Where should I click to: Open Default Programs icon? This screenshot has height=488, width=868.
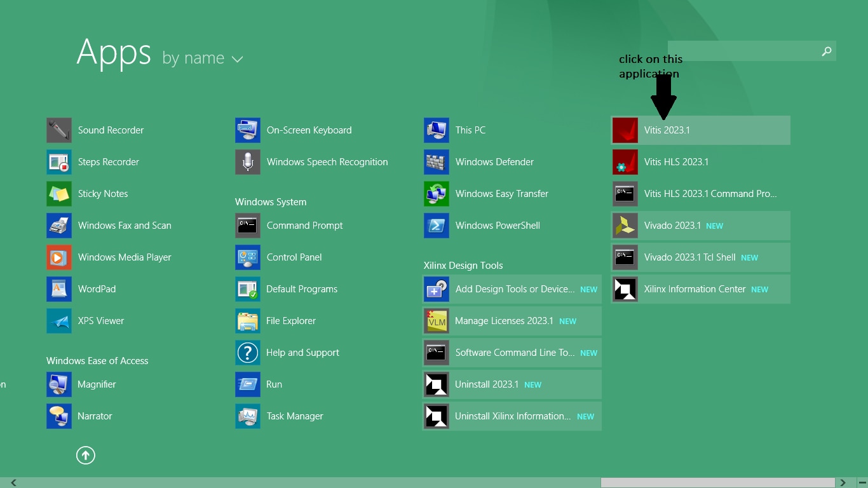tap(248, 289)
